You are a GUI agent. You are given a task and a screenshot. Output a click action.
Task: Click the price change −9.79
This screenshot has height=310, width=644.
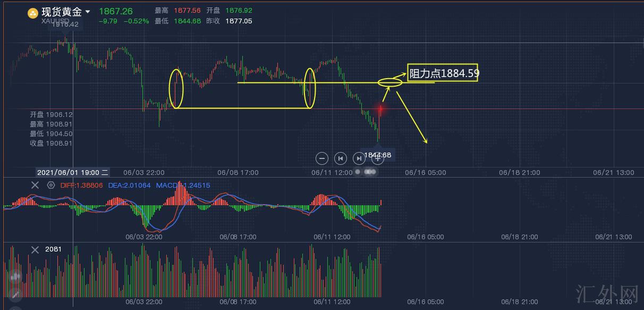[x=108, y=21]
